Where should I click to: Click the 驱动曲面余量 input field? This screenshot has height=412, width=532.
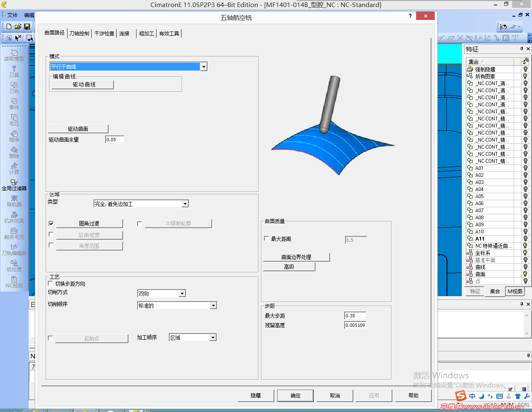point(115,140)
